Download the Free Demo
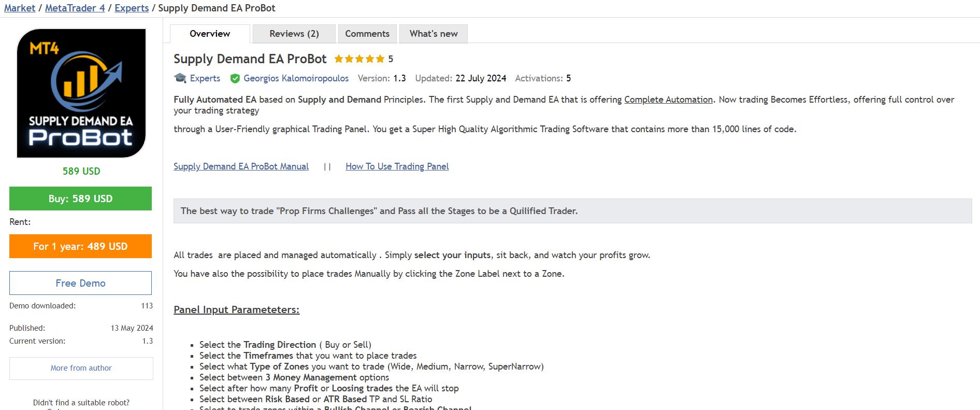 (80, 283)
